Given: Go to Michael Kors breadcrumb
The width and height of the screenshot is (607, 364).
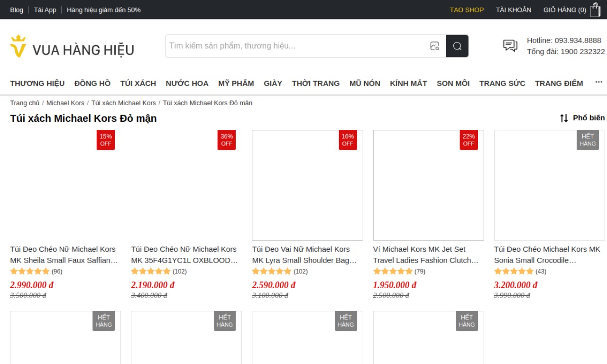Looking at the screenshot, I should tap(65, 103).
